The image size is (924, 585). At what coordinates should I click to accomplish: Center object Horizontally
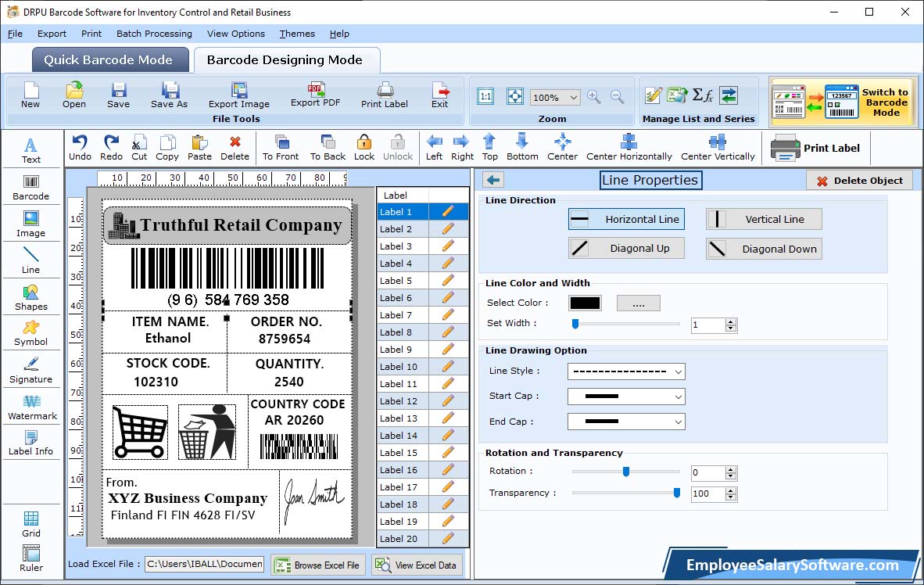629,148
